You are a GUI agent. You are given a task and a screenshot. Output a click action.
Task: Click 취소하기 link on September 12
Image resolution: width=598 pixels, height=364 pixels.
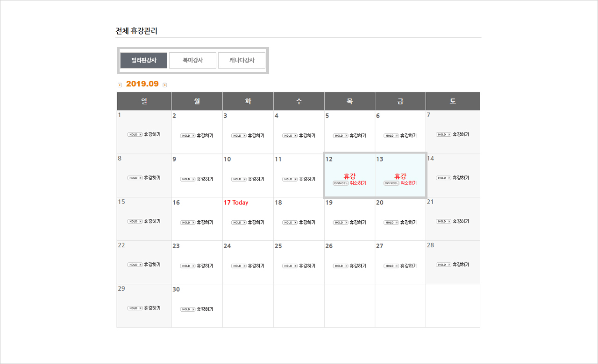[358, 183]
